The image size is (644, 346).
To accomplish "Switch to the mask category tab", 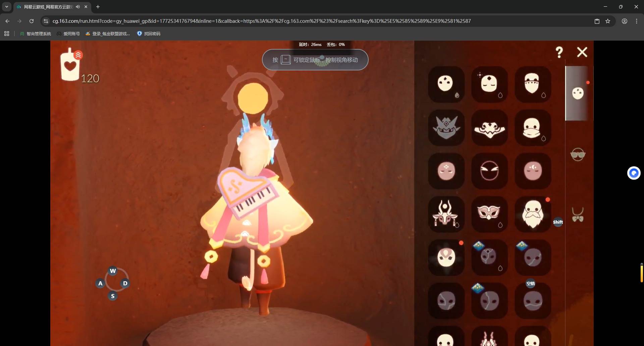I will (578, 93).
